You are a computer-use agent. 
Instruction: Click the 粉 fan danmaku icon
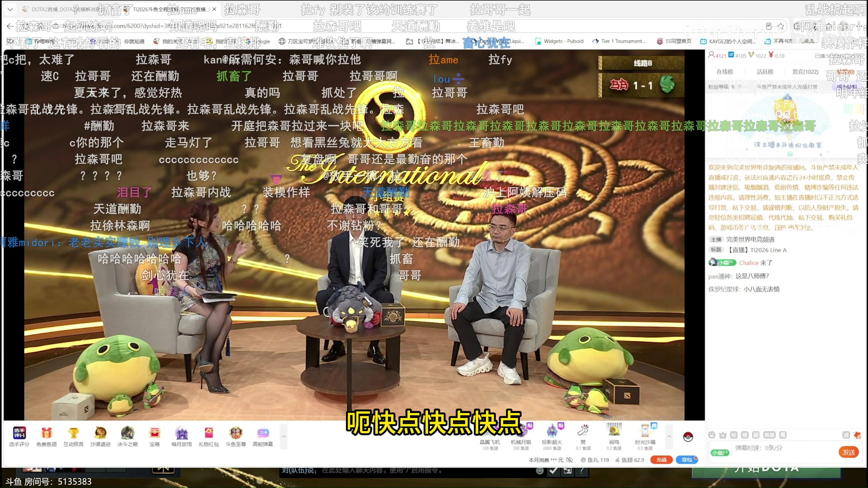pyautogui.click(x=734, y=435)
